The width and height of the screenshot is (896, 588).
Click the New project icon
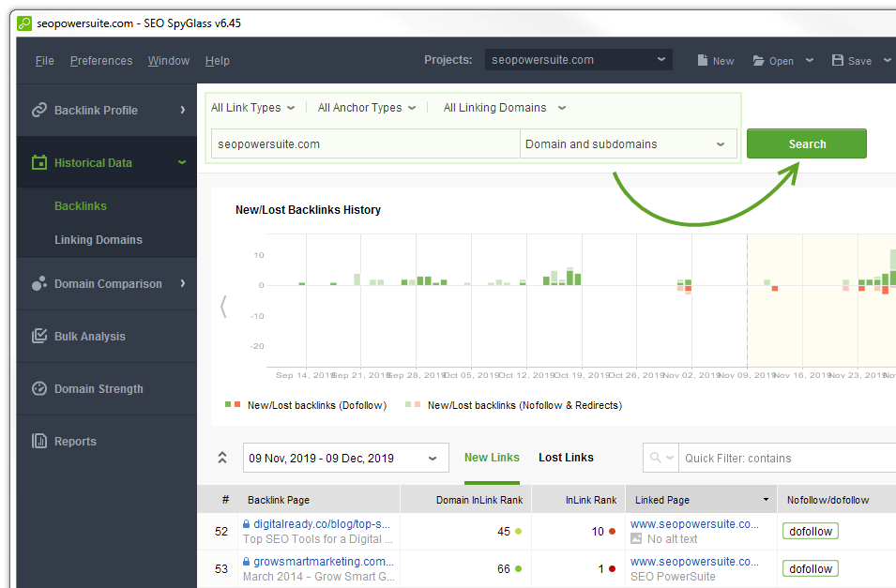coord(703,61)
